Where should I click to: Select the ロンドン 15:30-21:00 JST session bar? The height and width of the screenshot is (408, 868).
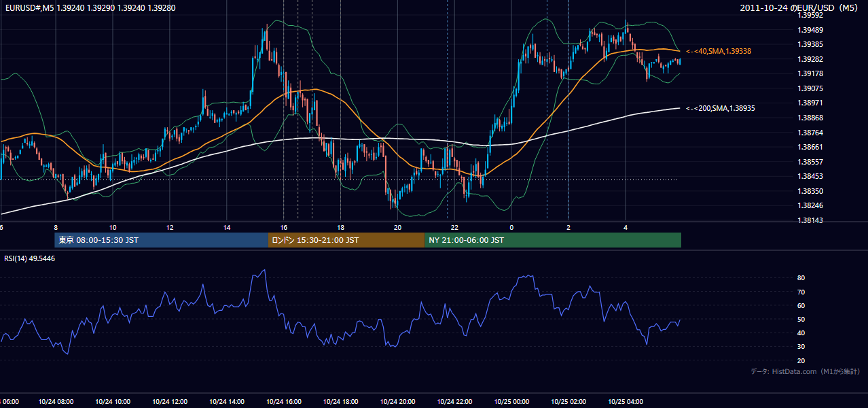(x=346, y=240)
